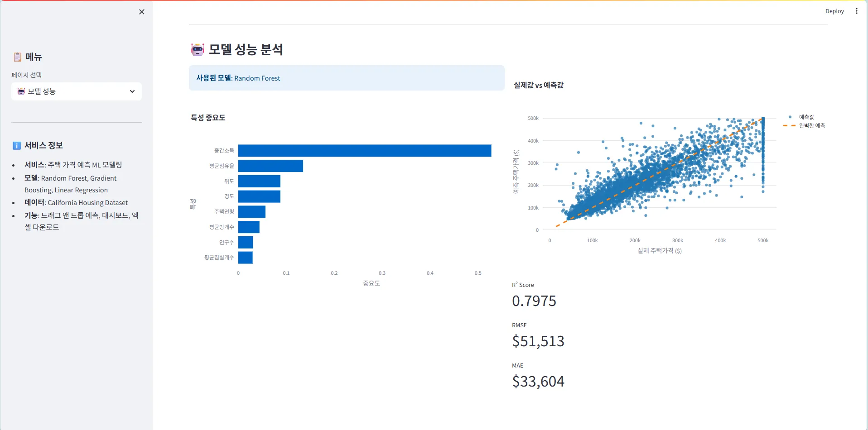Click the Deploy button

pyautogui.click(x=834, y=11)
